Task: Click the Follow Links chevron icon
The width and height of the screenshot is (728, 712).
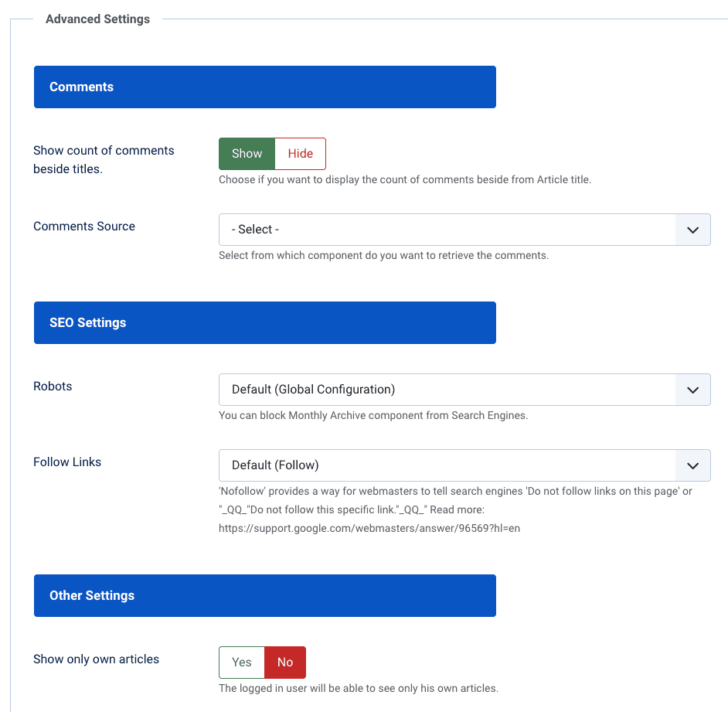Action: tap(692, 465)
